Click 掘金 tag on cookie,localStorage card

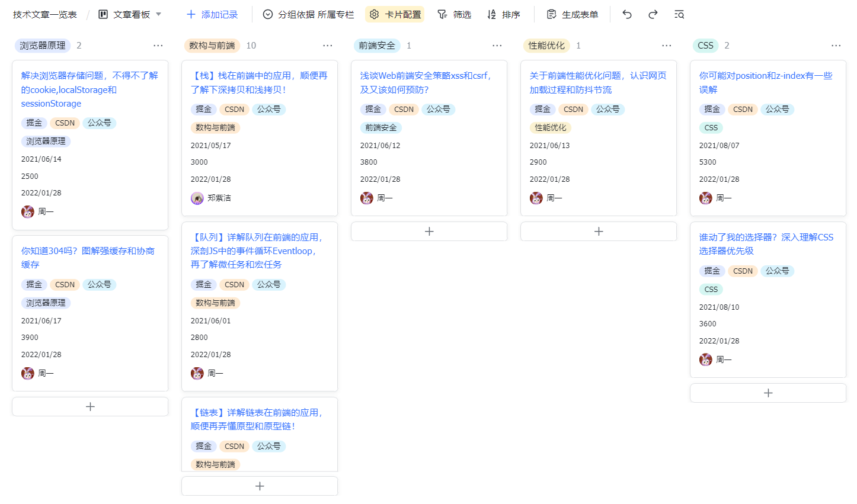click(x=34, y=123)
